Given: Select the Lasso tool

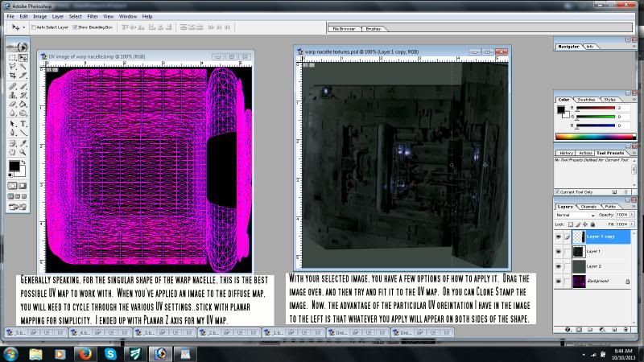Looking at the screenshot, I should pos(12,67).
